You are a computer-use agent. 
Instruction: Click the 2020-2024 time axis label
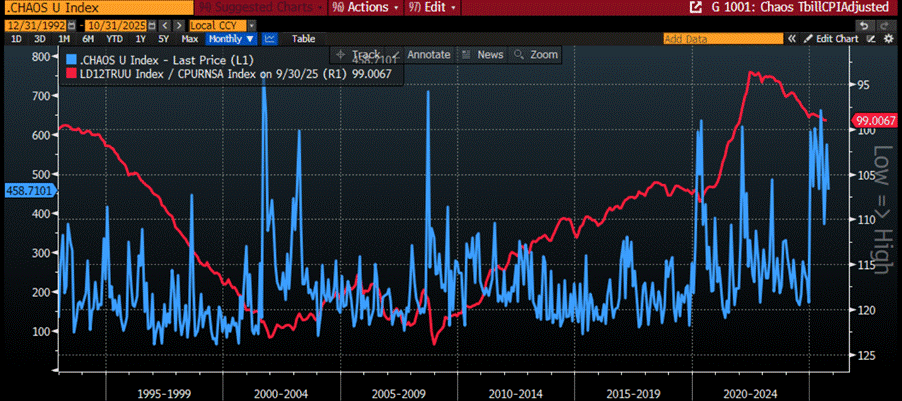[x=750, y=394]
